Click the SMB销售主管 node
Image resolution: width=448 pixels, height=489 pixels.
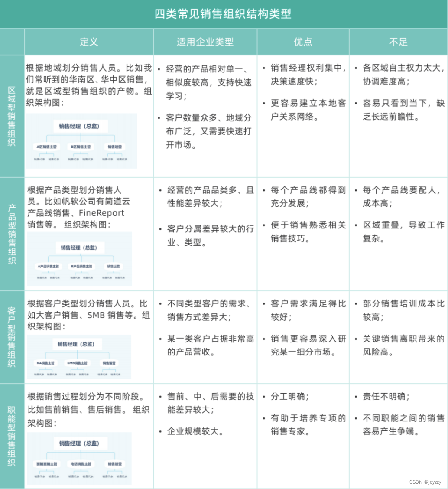tap(77, 363)
